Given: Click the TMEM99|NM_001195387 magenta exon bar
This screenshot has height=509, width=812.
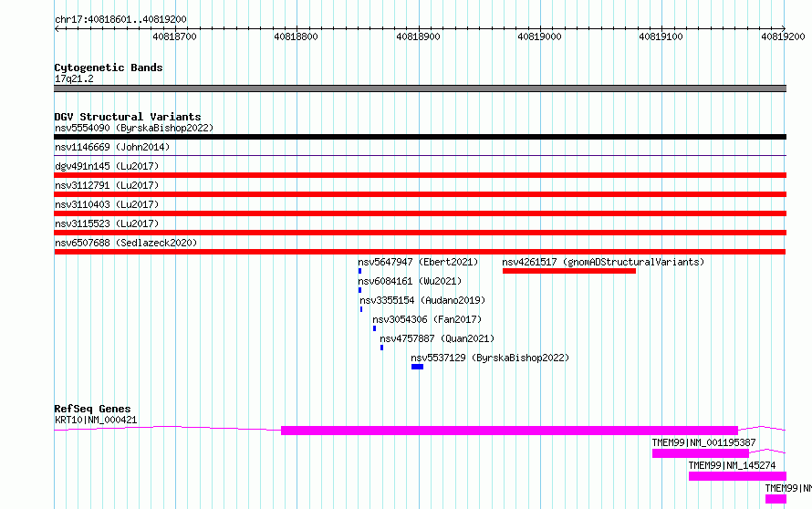Looking at the screenshot, I should [x=701, y=453].
